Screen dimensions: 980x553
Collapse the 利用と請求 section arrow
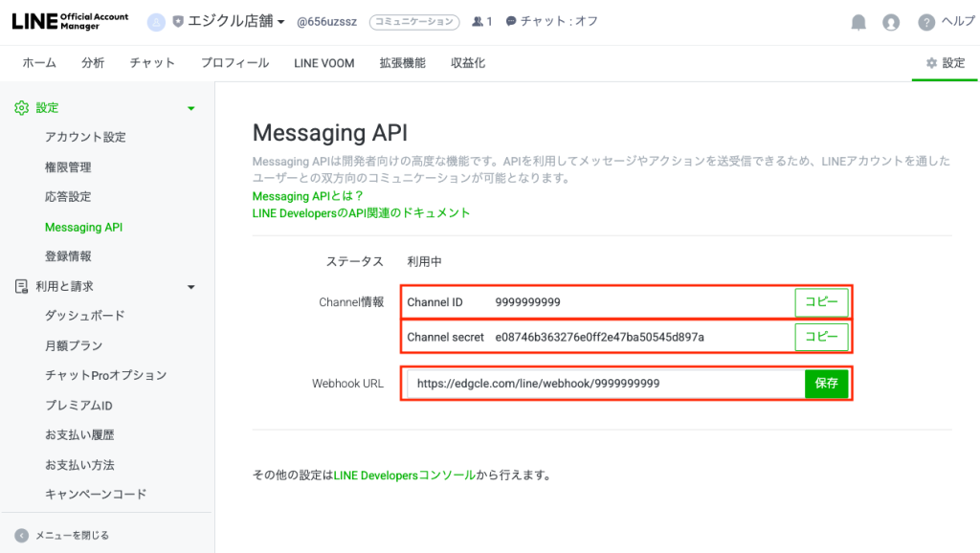click(191, 287)
